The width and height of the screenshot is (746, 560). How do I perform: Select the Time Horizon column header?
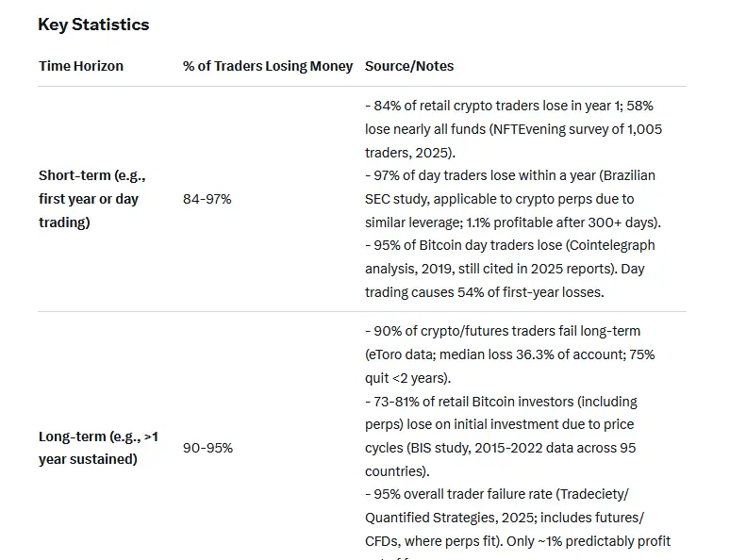tap(81, 66)
